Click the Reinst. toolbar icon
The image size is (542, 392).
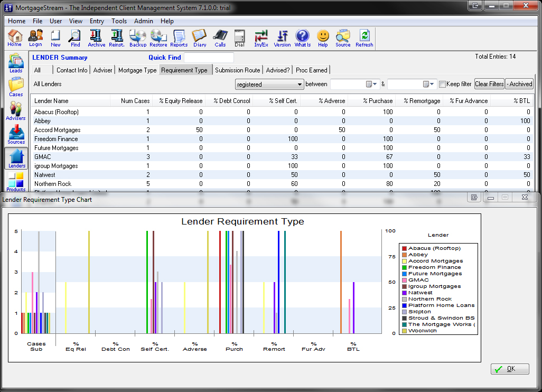pos(117,38)
